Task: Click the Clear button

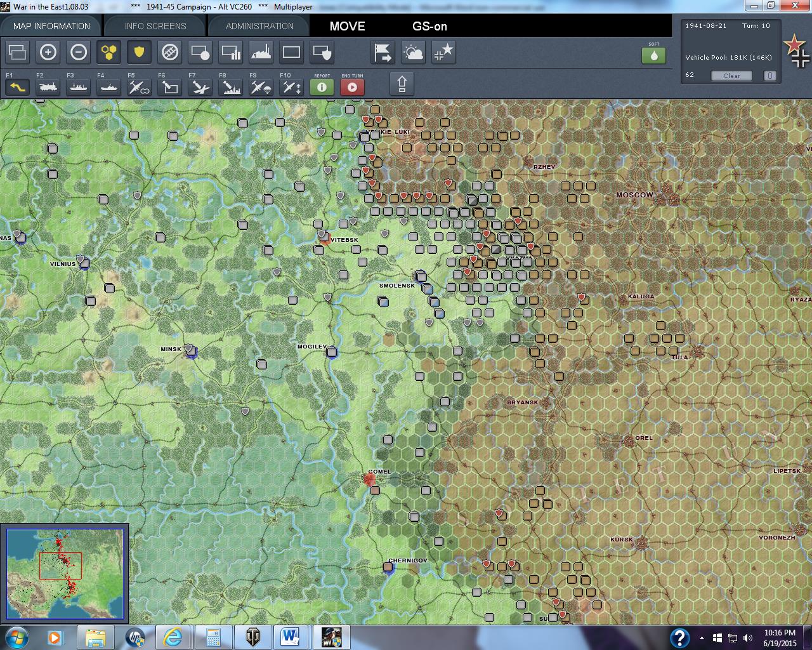Action: tap(731, 76)
